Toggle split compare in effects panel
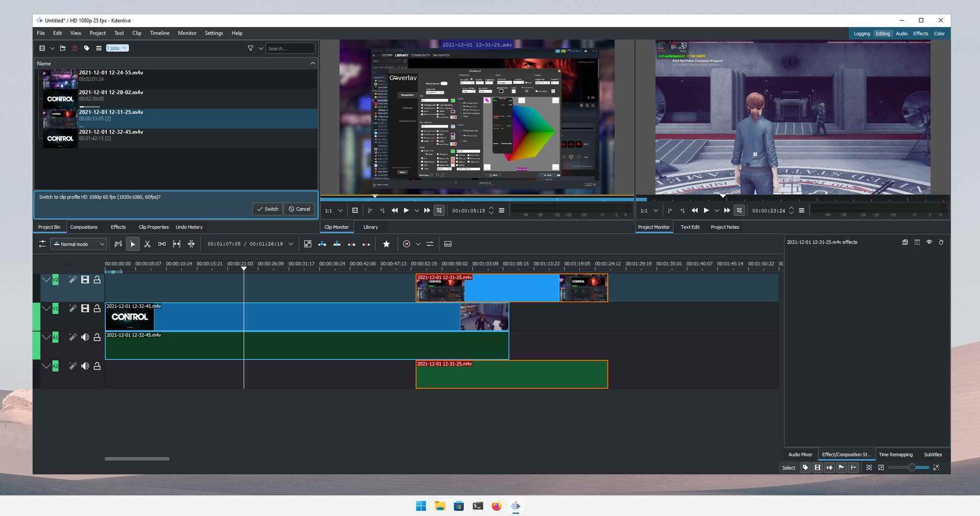 coord(917,242)
